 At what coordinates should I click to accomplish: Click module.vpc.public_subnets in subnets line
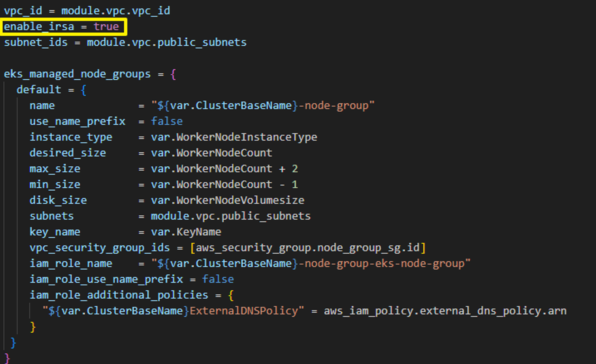(230, 216)
